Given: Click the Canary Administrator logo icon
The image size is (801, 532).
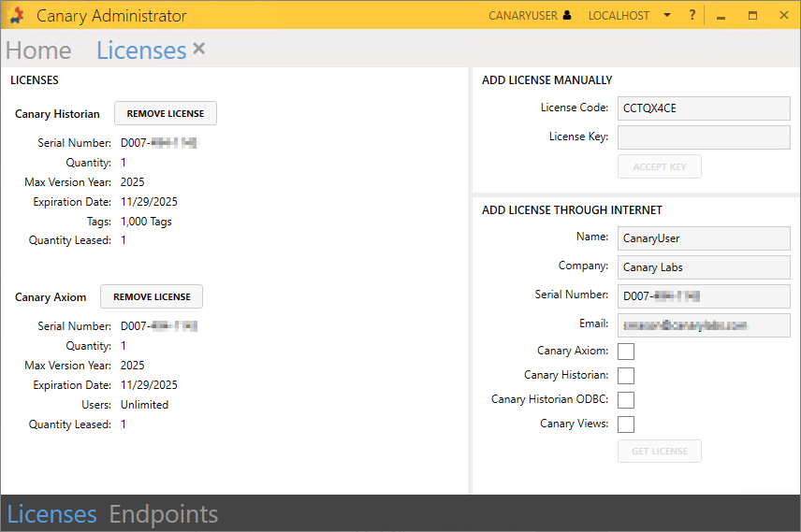Looking at the screenshot, I should pyautogui.click(x=17, y=16).
